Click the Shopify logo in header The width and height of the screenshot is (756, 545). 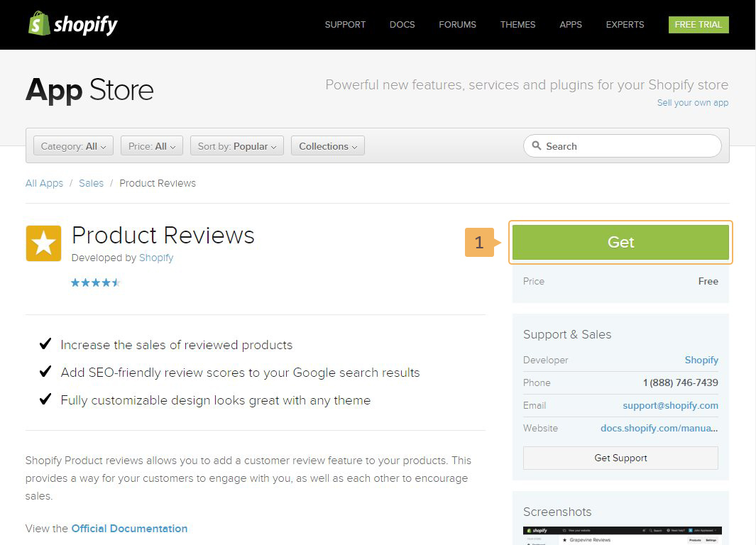pos(72,24)
